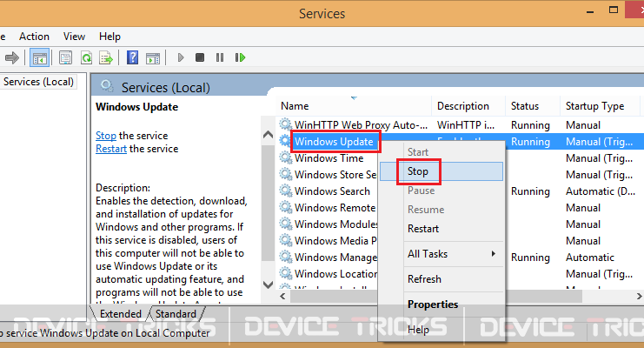Minimize the Services window
This screenshot has width=644, height=348.
[591, 11]
